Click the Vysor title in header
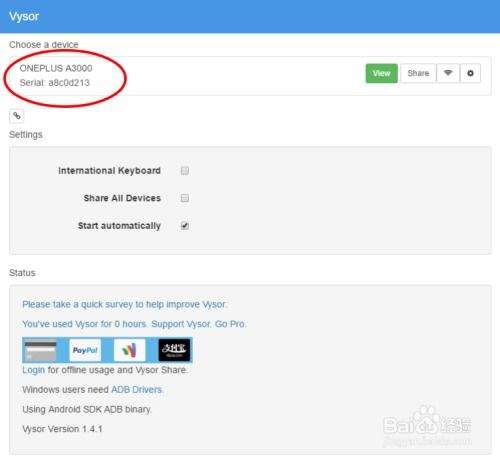 [24, 16]
